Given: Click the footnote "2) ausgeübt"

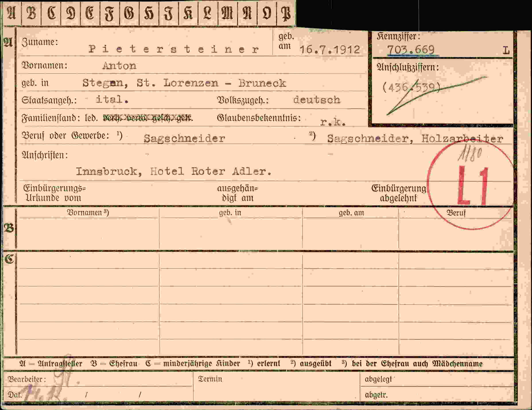Looking at the screenshot, I should (311, 363).
